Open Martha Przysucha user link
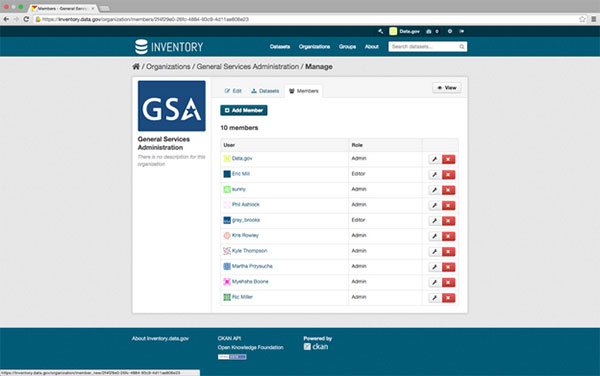The width and height of the screenshot is (600, 376). click(x=252, y=266)
